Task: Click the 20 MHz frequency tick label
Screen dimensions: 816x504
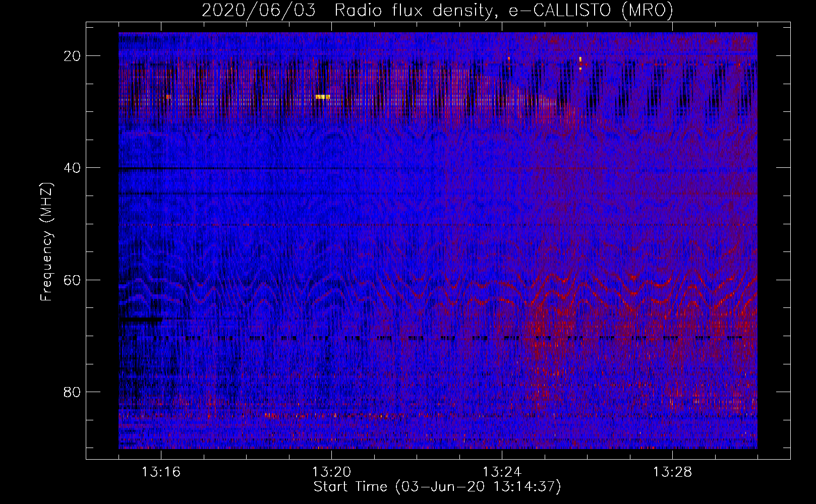Action: tap(72, 56)
